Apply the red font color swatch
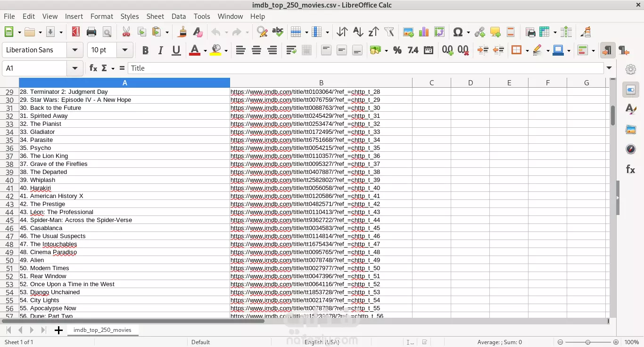 click(195, 50)
